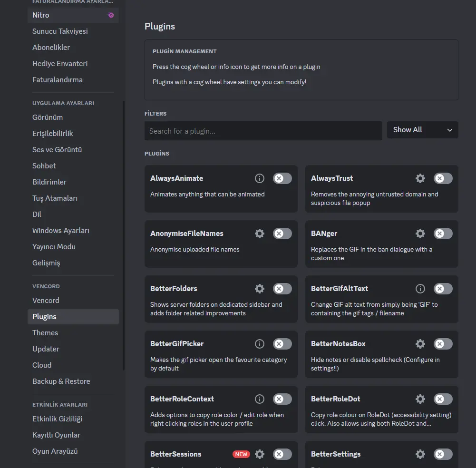Click the BetterFolders plugin name
This screenshot has width=476, height=468.
point(174,289)
